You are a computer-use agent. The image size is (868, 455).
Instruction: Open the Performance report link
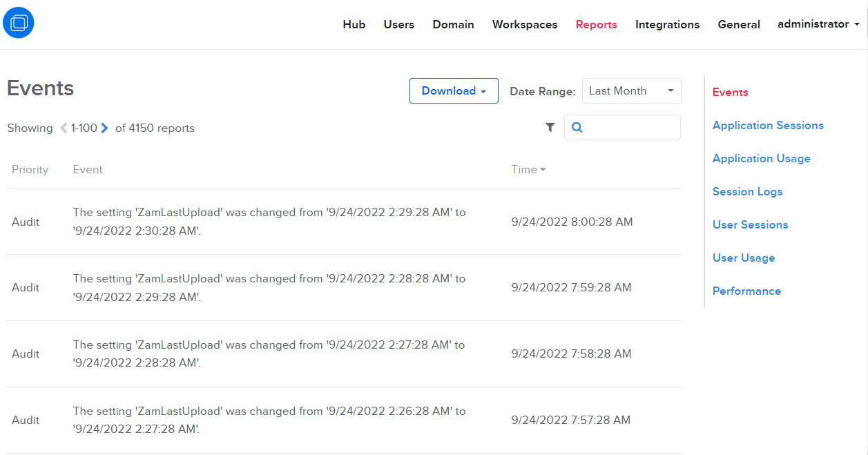click(746, 291)
